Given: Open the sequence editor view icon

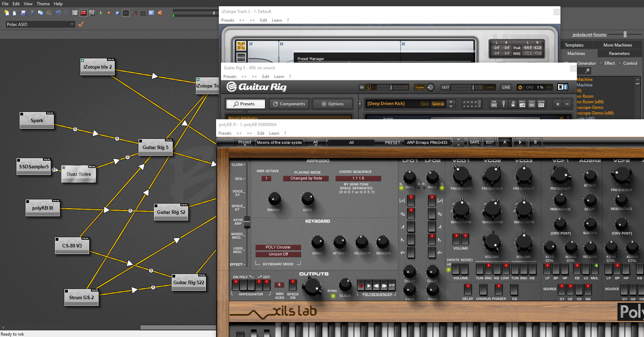Looking at the screenshot, I should click(92, 13).
